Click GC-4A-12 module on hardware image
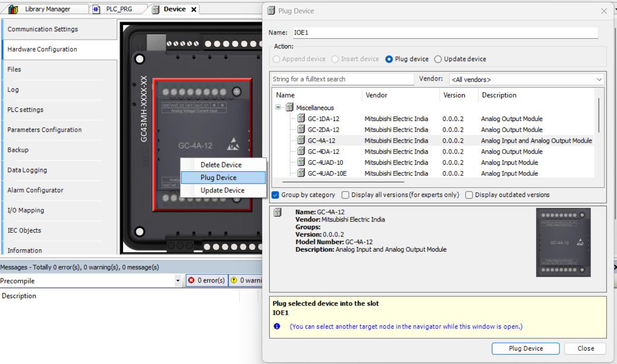617x364 pixels. (202, 145)
